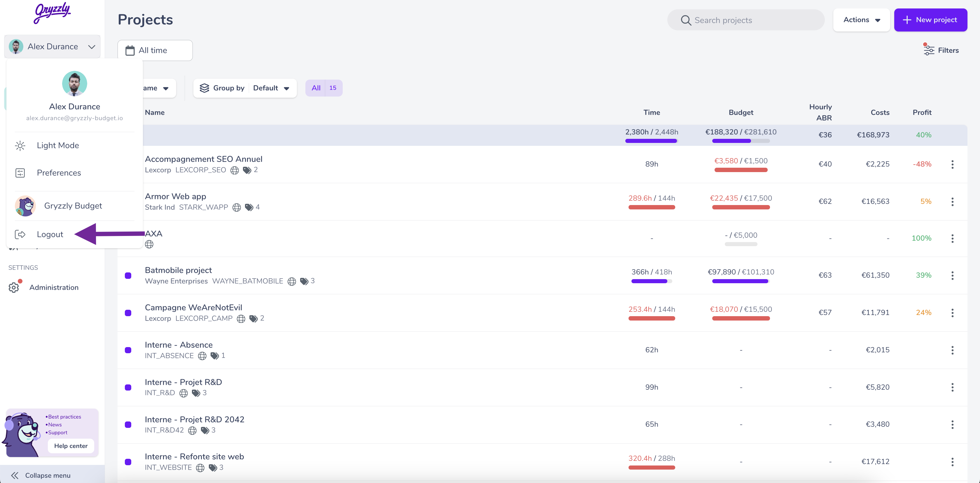Click the Gryzzly Budget bear avatar
The width and height of the screenshot is (980, 483).
[25, 206]
